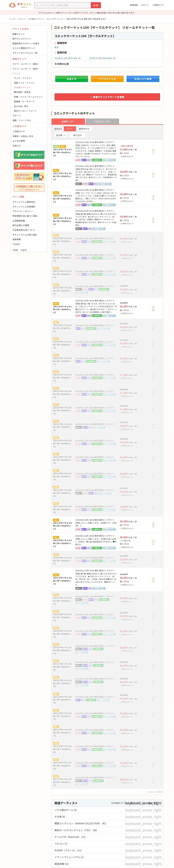The width and height of the screenshot is (174, 868).
Task: Open 演劇・ミュージカル category
Action: (x=22, y=120)
